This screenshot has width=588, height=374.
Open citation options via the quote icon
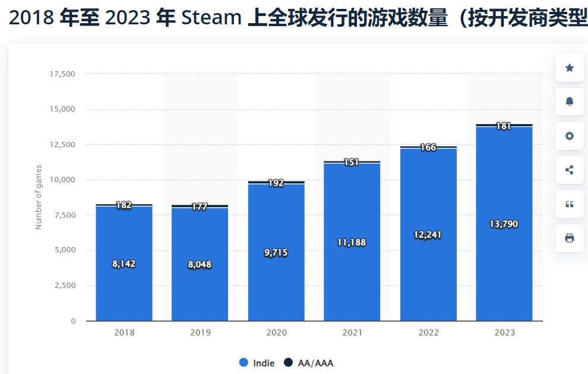[x=569, y=204]
